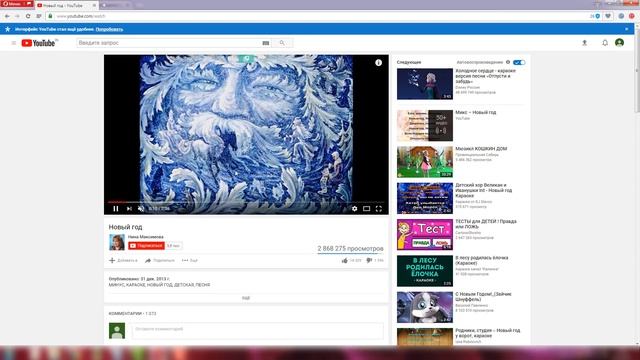Open 'ТЕСТЫ для ДЕТЕЙ' video thumbnail
Image resolution: width=640 pixels, height=360 pixels.
(x=424, y=234)
